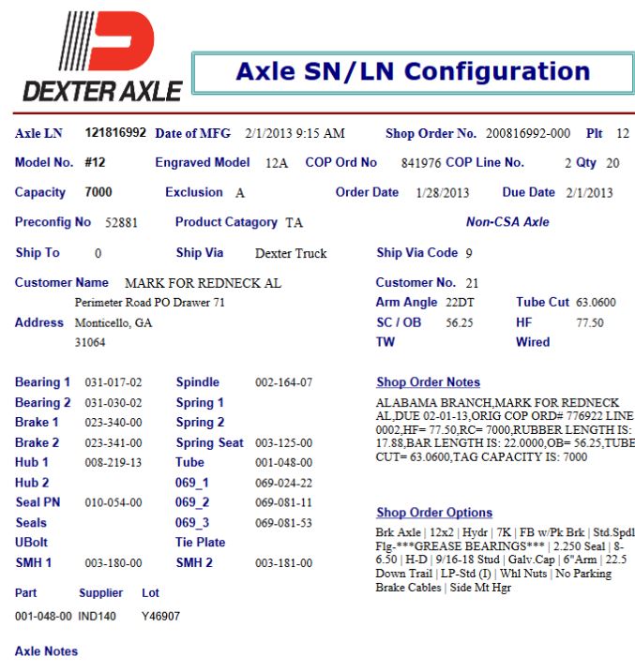The height and width of the screenshot is (672, 635).
Task: Select COP Ord No value 841976
Action: click(421, 163)
